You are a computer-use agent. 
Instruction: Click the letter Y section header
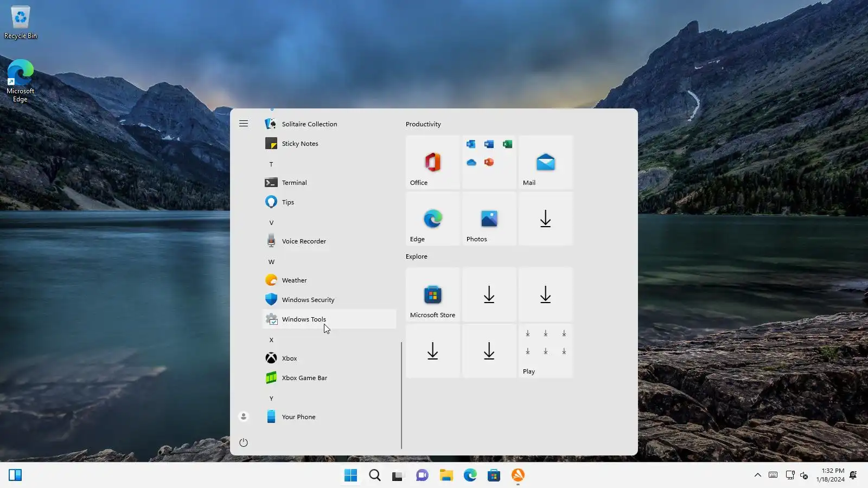coord(271,399)
